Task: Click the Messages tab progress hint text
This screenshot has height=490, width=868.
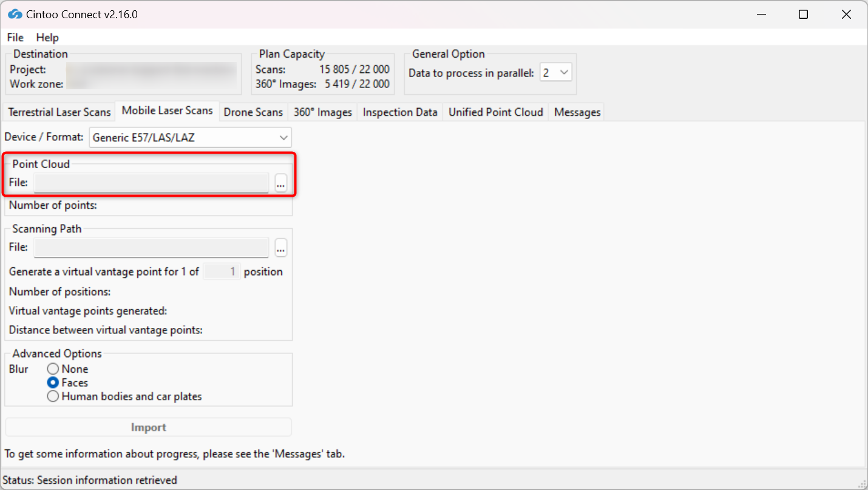Action: 174,454
